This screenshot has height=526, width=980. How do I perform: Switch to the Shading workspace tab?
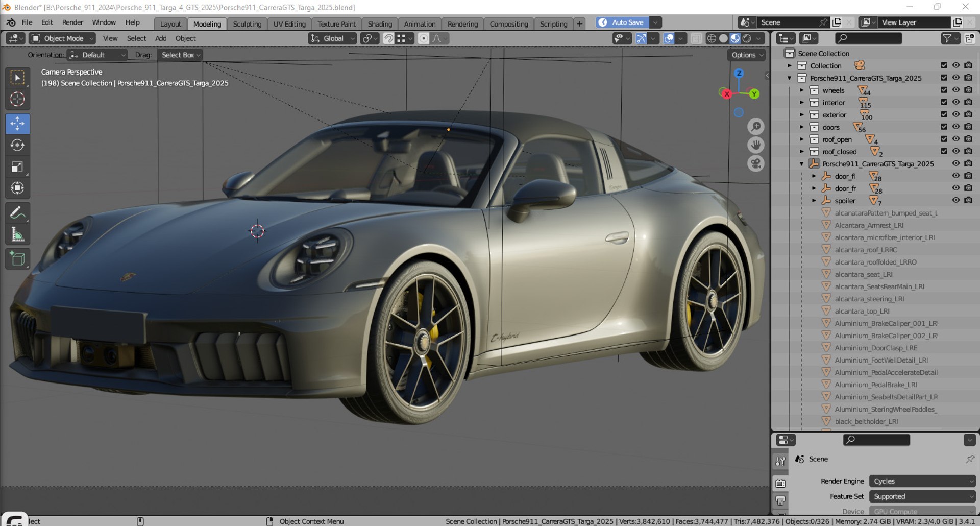point(380,24)
